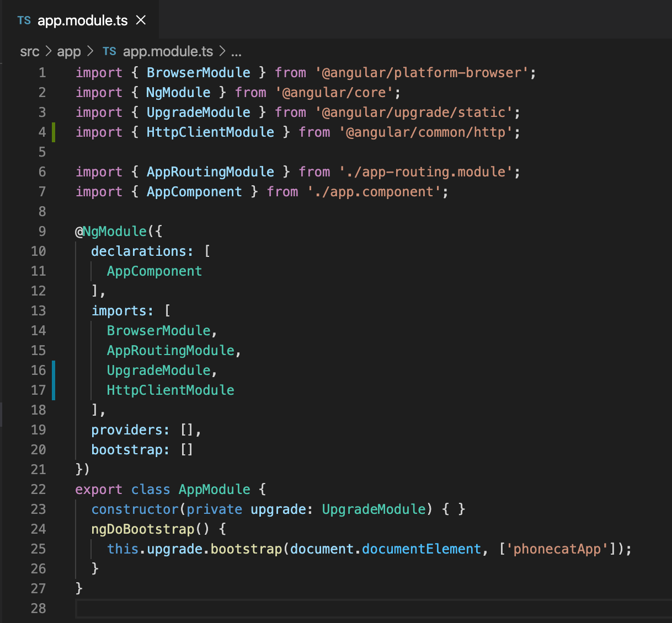Click BrowserModule in the line 1 import

(x=199, y=73)
